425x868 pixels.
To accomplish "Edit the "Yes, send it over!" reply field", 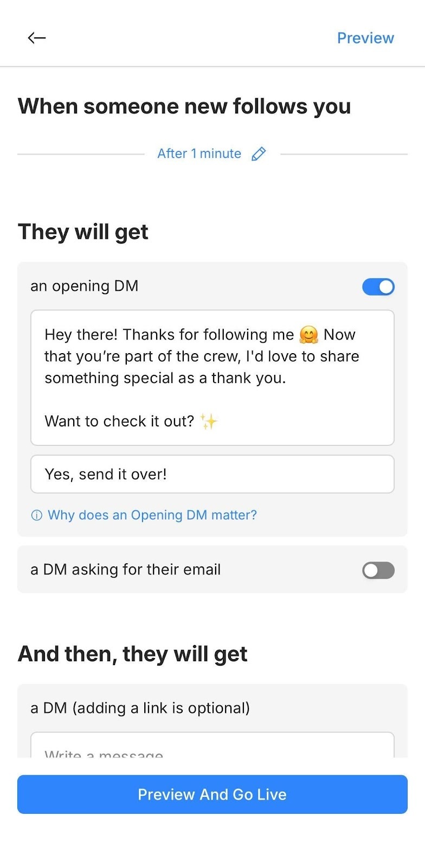I will [x=212, y=474].
